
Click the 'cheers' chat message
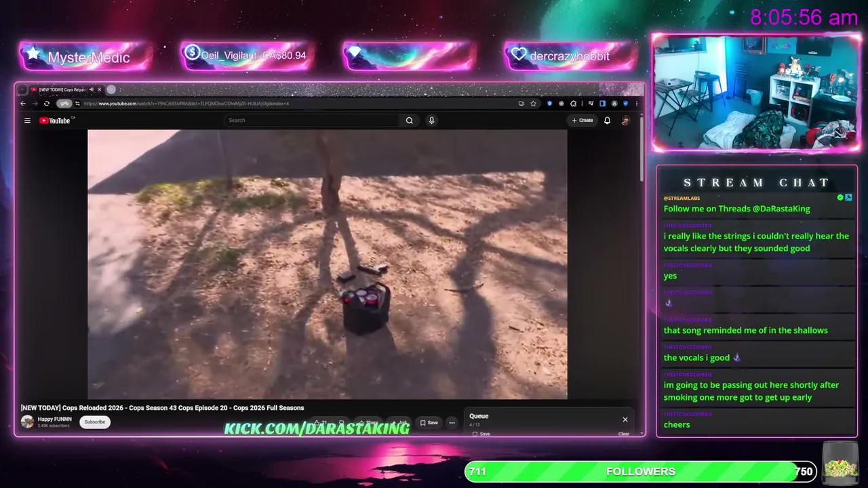click(x=677, y=424)
